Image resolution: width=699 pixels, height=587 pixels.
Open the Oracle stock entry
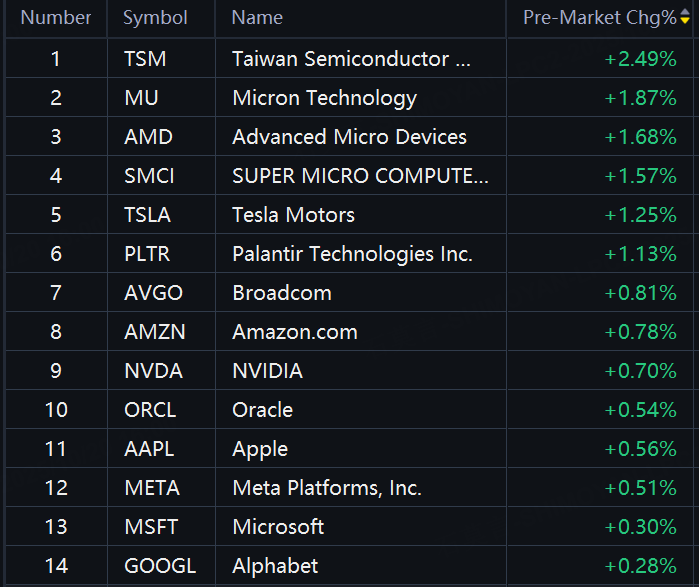[349, 410]
